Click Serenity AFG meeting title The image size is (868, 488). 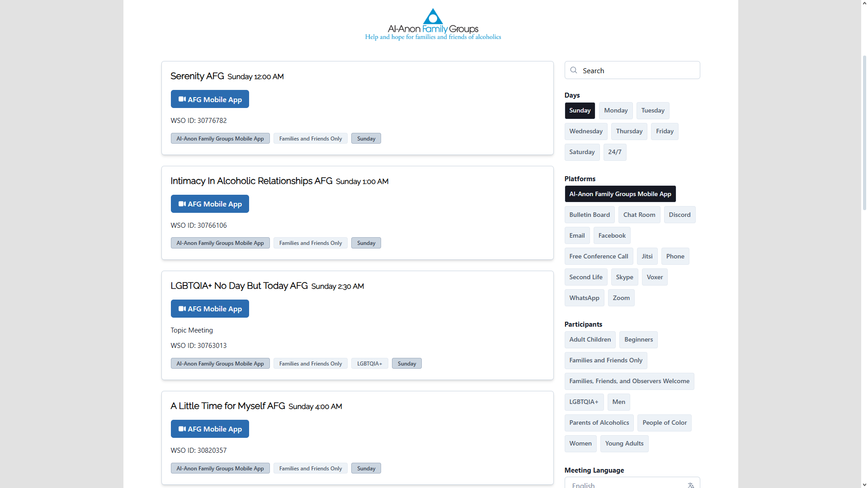197,76
